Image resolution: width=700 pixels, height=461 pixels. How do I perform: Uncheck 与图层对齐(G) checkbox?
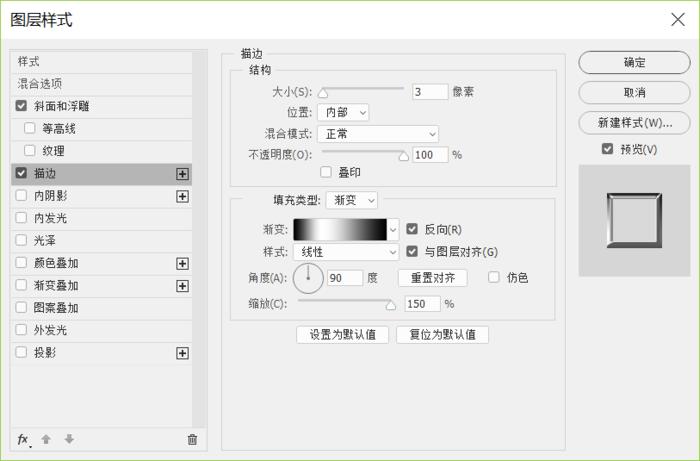(x=412, y=251)
